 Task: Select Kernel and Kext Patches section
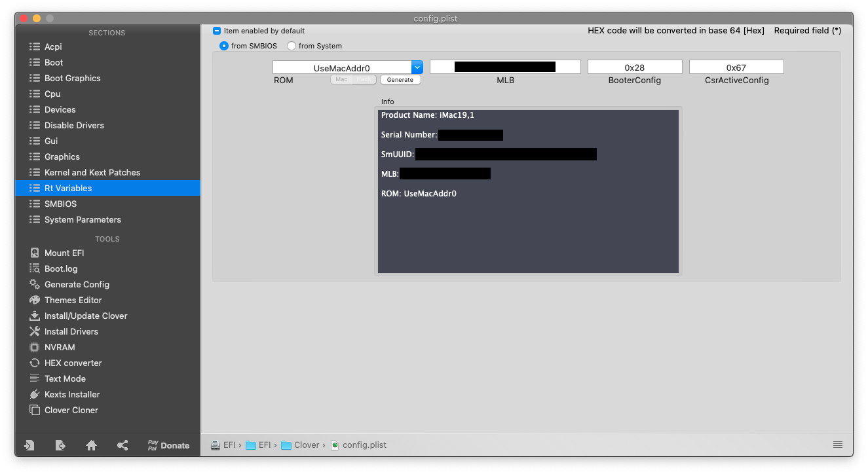click(x=107, y=172)
